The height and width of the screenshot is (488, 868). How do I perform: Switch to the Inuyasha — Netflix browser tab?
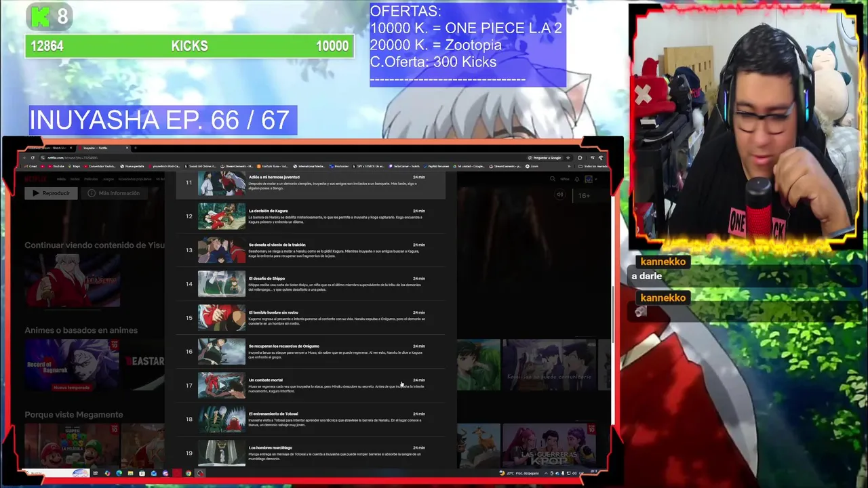coord(104,148)
